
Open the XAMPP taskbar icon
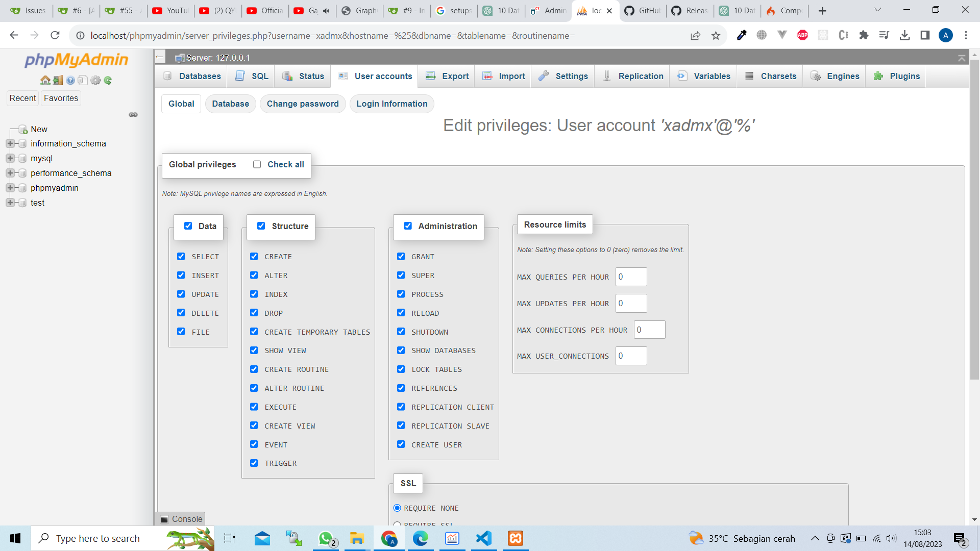click(516, 538)
